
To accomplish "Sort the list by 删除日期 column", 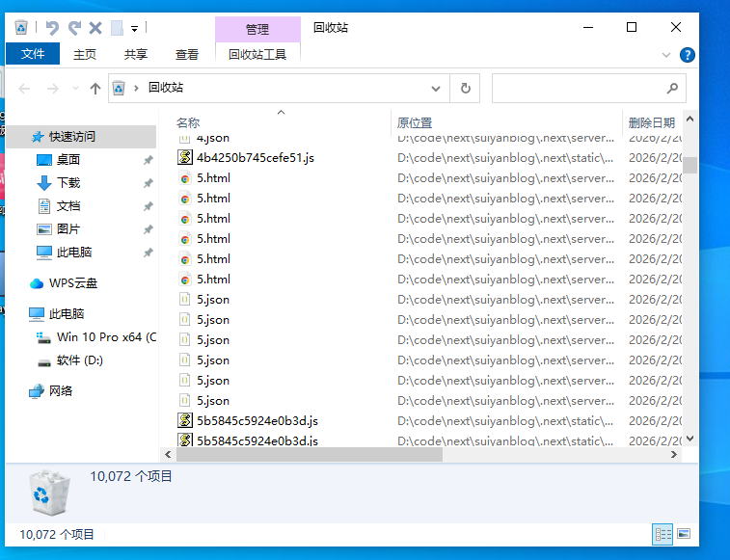I will coord(651,122).
